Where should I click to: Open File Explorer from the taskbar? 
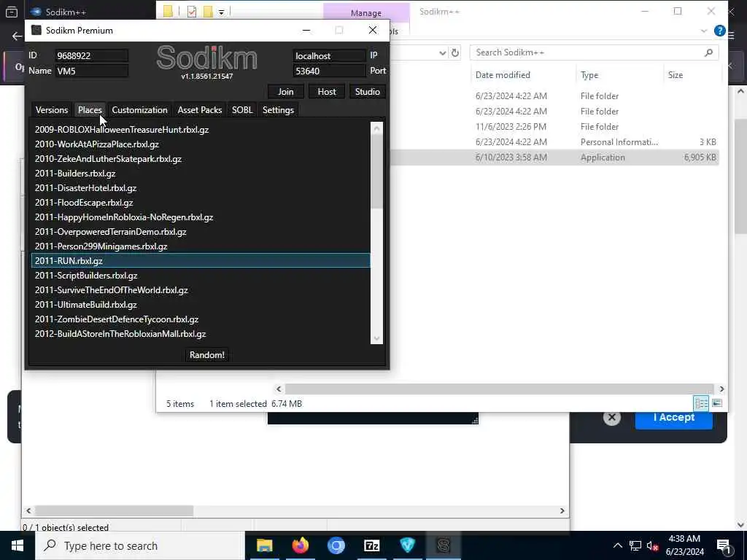[x=264, y=545]
